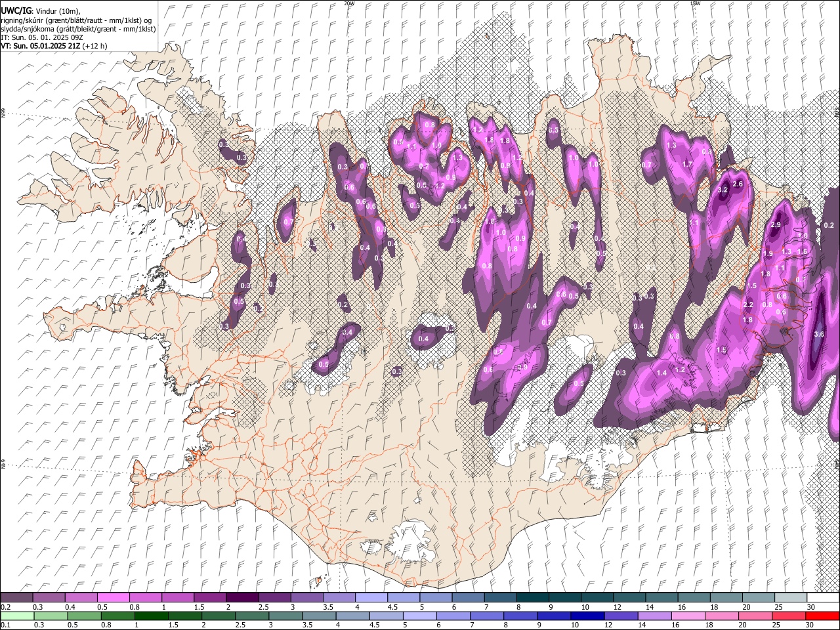Click the '3.5' label in snow legend row
The width and height of the screenshot is (840, 630).
point(327,607)
